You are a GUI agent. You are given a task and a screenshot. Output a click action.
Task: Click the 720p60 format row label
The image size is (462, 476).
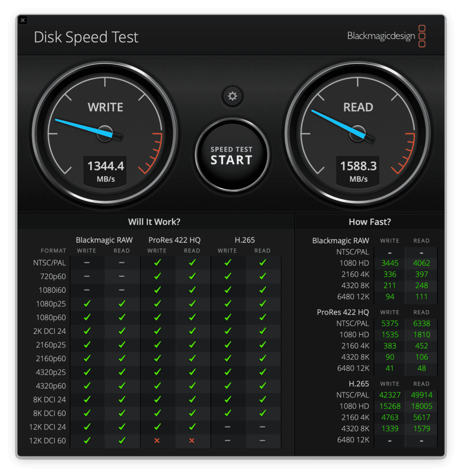(x=53, y=276)
